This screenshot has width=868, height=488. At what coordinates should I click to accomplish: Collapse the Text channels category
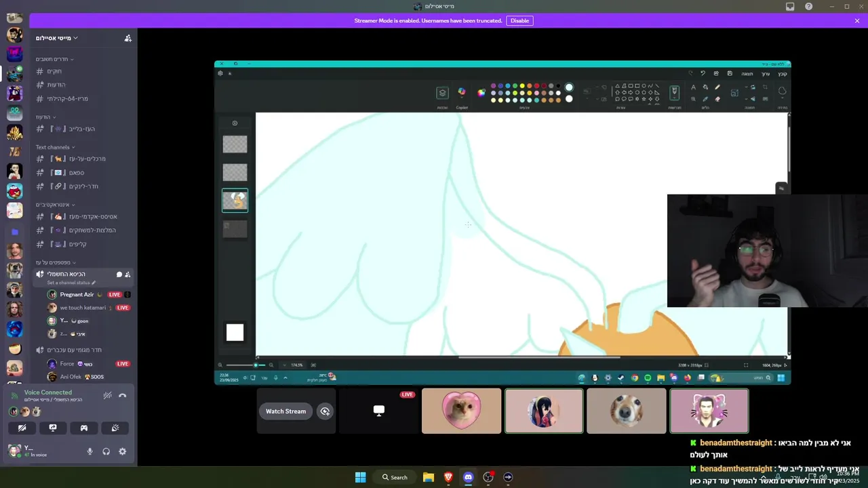[55, 147]
